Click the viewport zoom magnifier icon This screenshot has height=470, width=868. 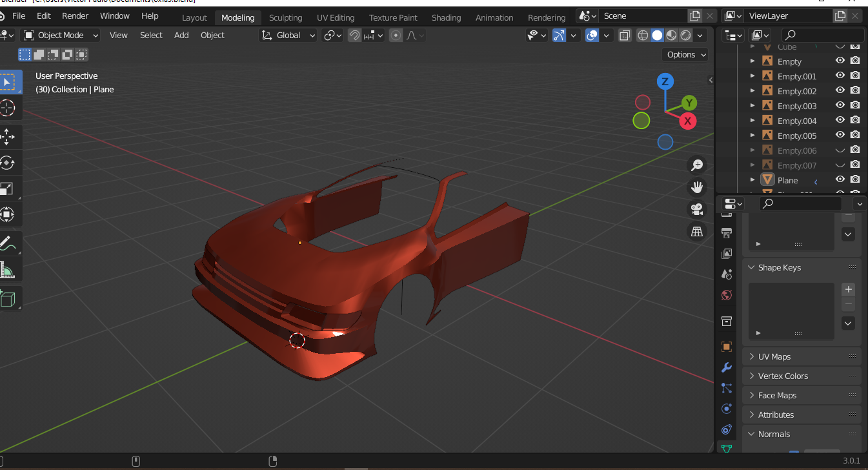point(697,165)
